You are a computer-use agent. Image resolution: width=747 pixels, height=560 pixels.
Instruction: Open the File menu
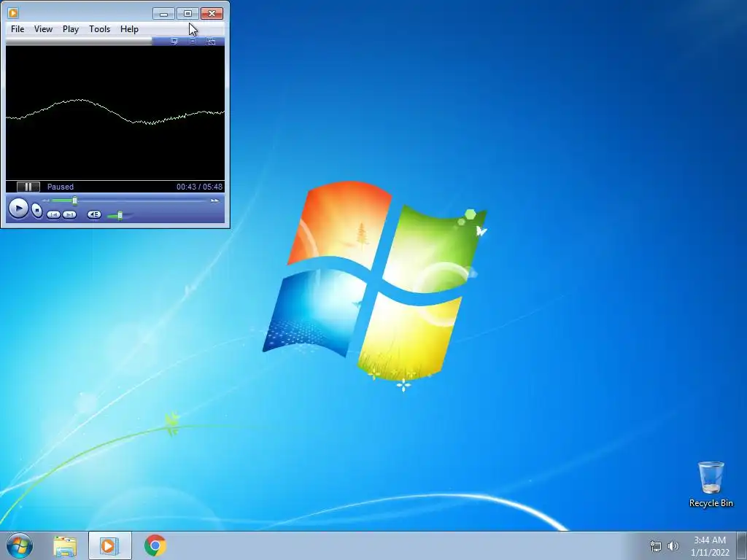coord(18,29)
